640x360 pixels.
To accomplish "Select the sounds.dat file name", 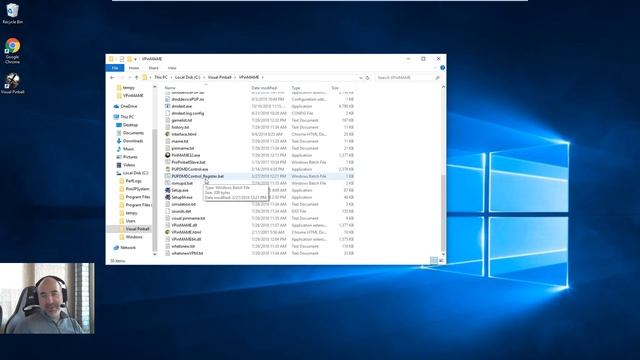I will pos(181,211).
